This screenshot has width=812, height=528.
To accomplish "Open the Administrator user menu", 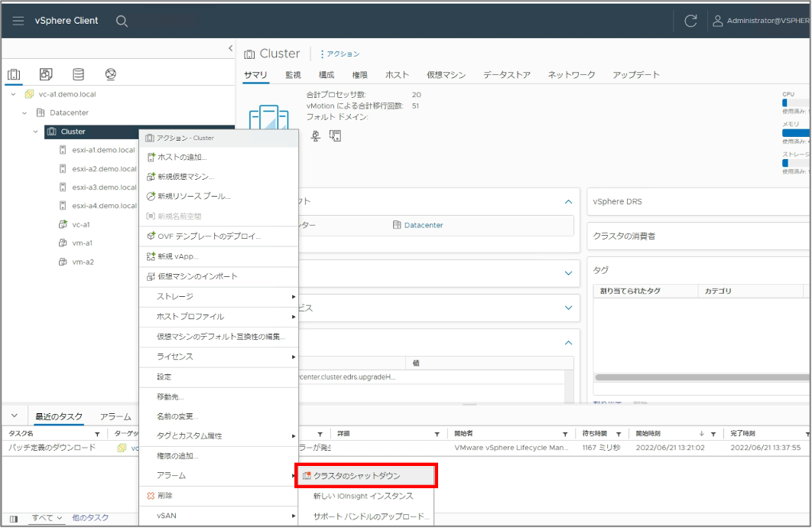I will 760,21.
